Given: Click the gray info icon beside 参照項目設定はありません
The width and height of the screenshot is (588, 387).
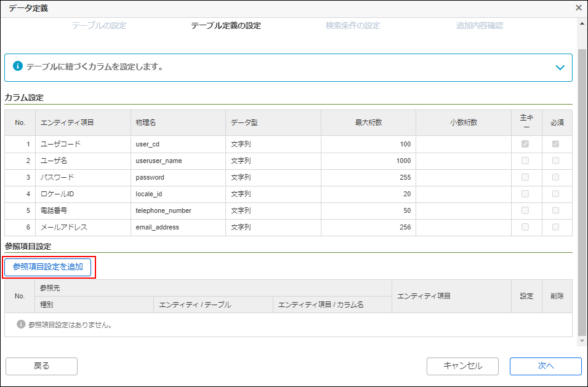Looking at the screenshot, I should [x=21, y=324].
